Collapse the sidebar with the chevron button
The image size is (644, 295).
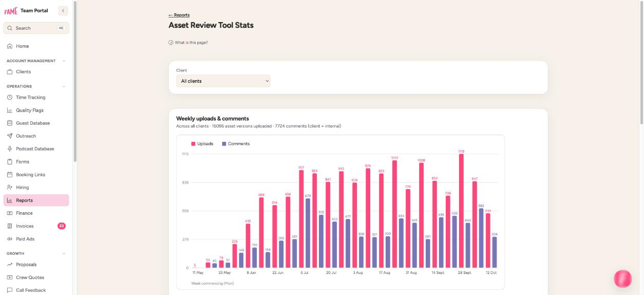63,11
